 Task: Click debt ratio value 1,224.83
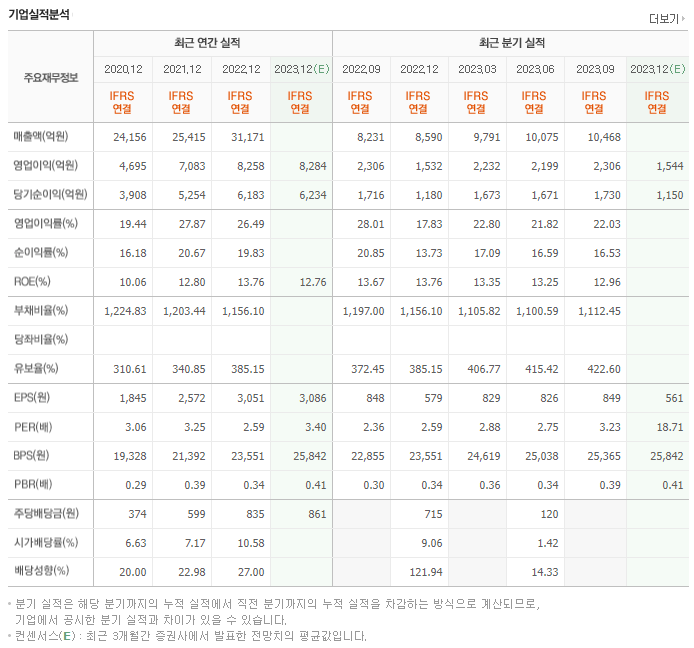pos(125,311)
